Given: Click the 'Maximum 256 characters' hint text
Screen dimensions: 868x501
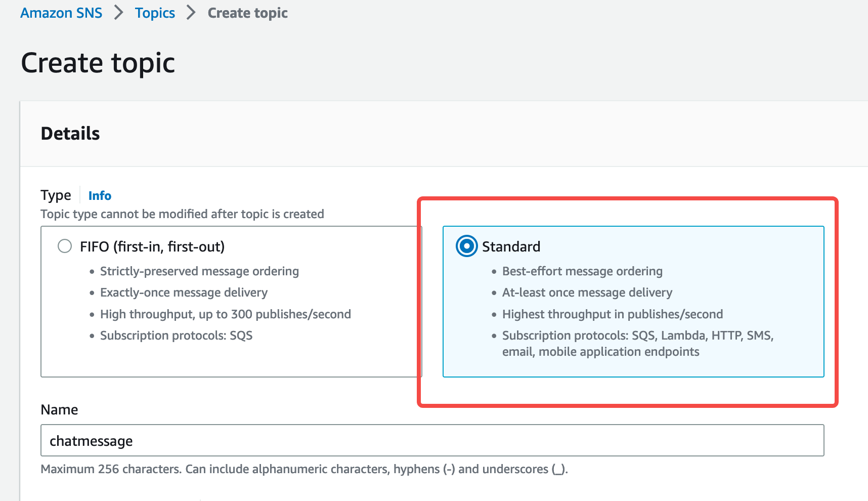Looking at the screenshot, I should pos(305,469).
